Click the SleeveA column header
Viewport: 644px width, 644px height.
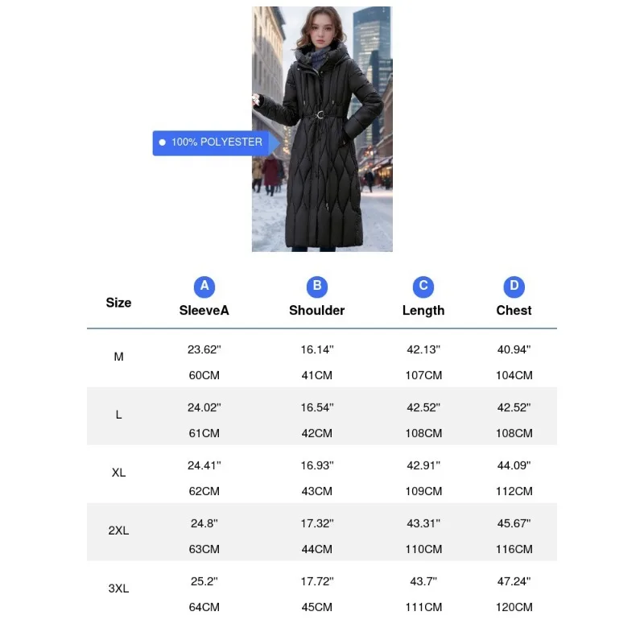[x=204, y=310]
